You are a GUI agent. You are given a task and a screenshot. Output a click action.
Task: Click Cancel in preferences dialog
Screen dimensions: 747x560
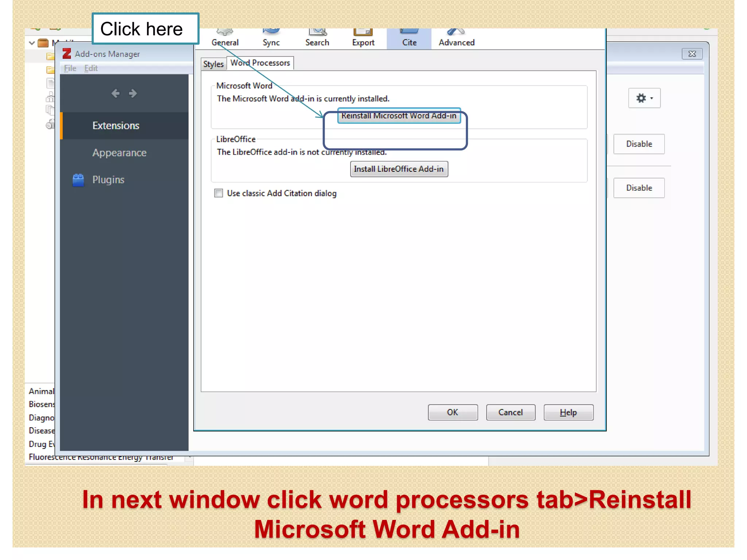click(x=511, y=412)
